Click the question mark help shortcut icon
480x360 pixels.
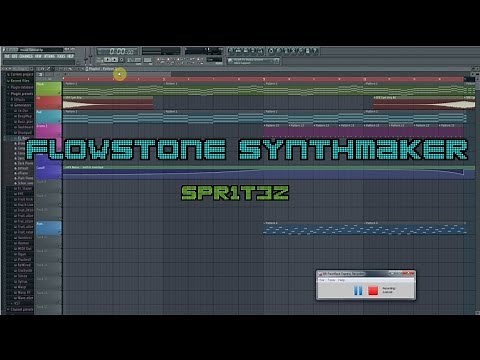tap(314, 51)
